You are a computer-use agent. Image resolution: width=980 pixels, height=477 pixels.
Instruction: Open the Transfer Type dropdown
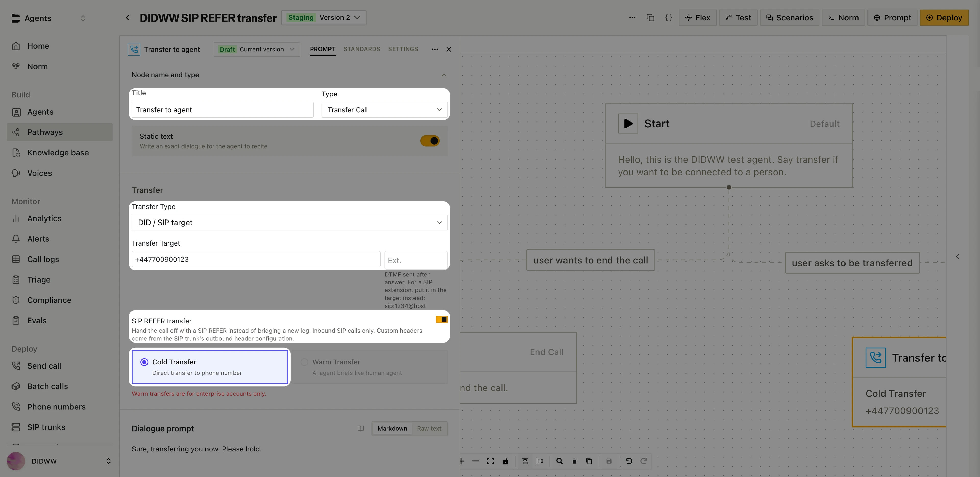289,223
